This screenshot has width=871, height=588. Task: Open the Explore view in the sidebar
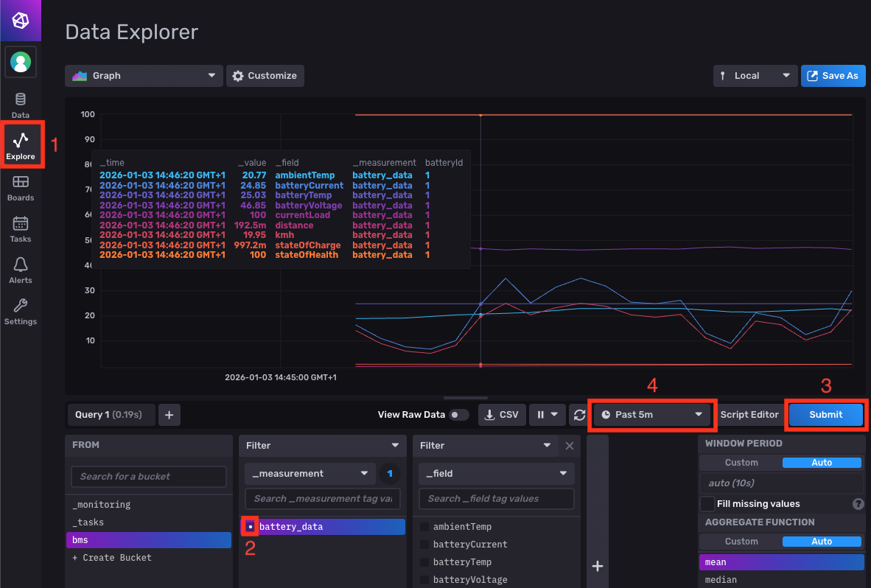coord(21,144)
